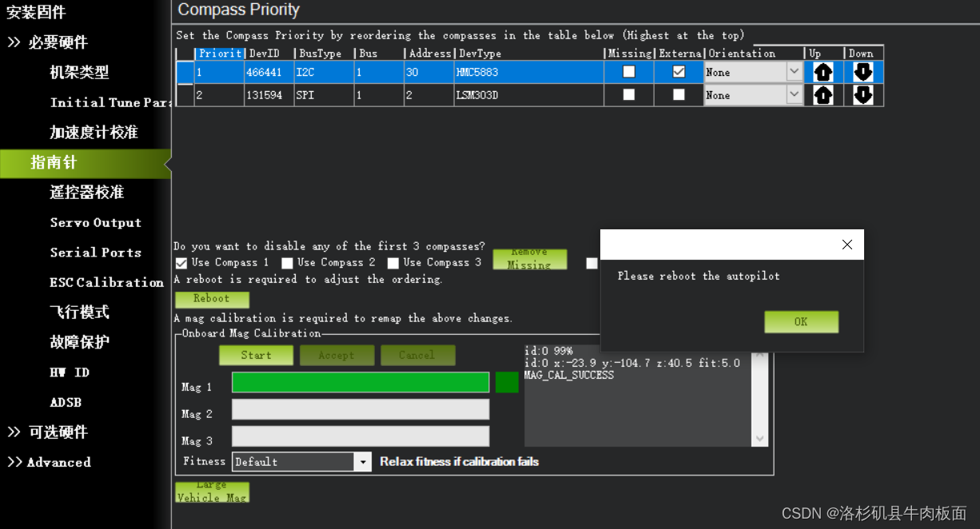Open 遥控器校准 page

[x=86, y=193]
